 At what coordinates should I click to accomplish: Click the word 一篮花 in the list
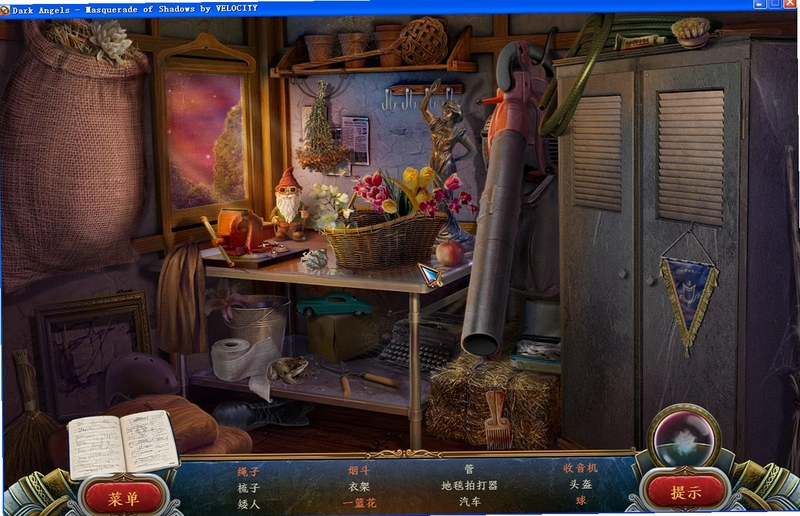coord(359,503)
